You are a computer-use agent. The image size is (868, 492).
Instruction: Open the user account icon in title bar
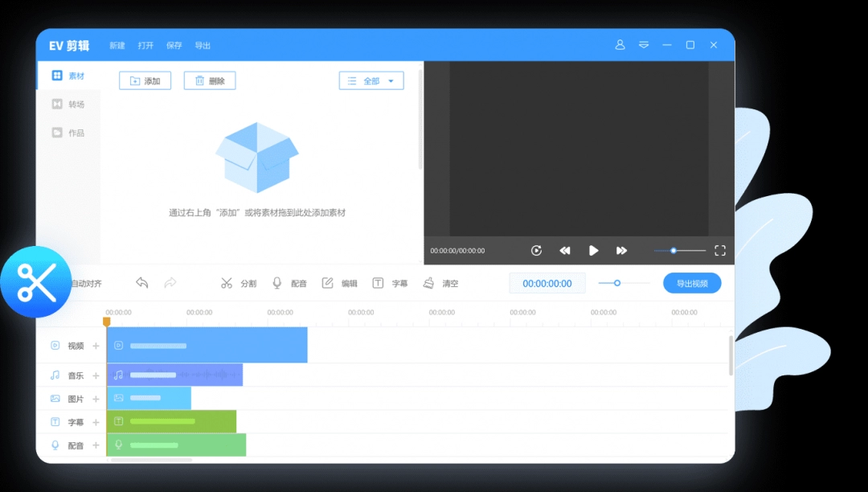pos(620,45)
